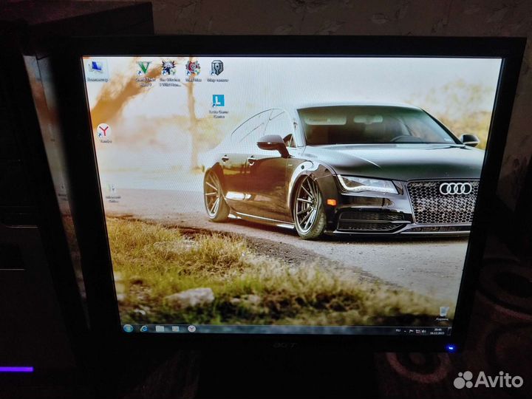Click the Yandex browser desktop shortcut
This screenshot has width=532, height=399.
click(x=104, y=132)
